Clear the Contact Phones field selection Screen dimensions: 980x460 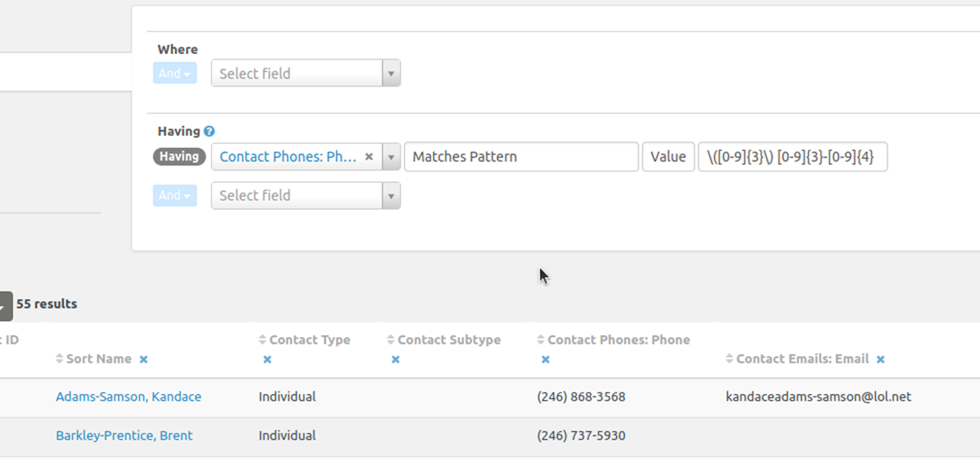click(369, 157)
